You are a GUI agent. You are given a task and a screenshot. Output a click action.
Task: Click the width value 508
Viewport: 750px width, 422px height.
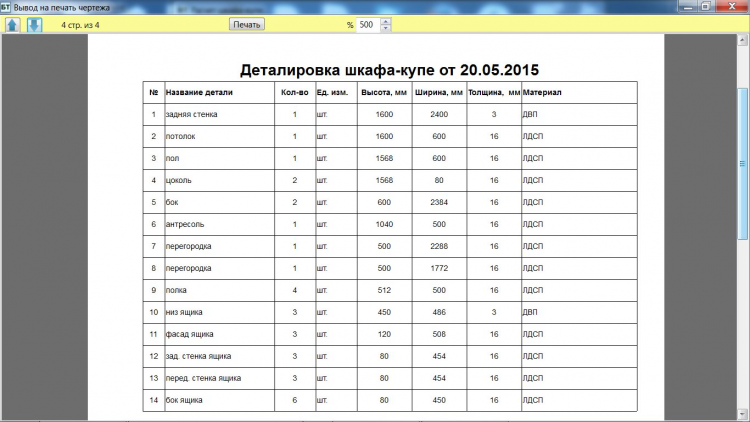pos(439,334)
